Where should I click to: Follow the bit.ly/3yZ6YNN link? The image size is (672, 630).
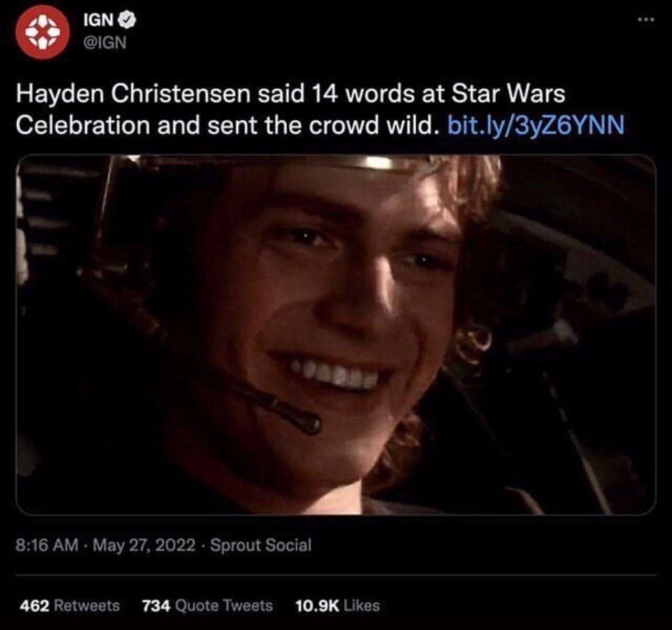536,125
